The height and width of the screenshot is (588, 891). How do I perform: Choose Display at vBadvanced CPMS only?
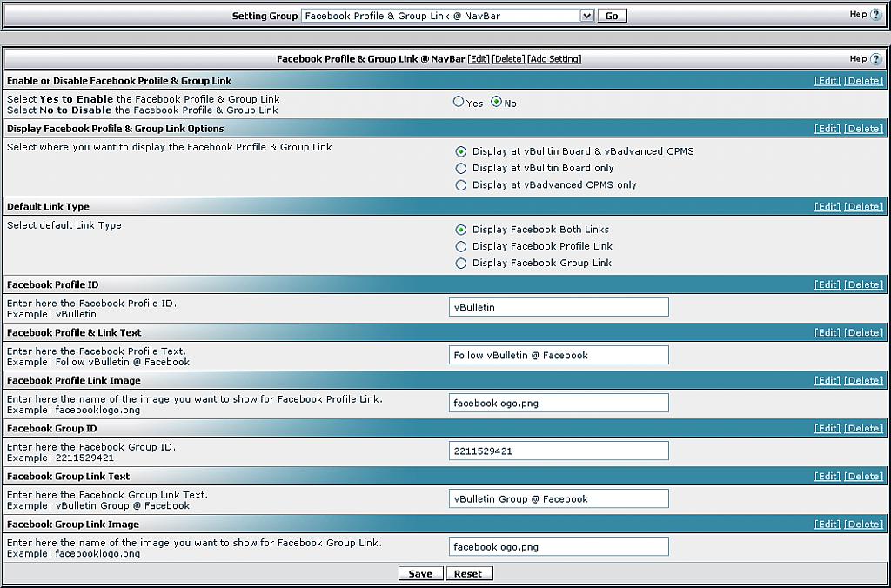pos(461,184)
